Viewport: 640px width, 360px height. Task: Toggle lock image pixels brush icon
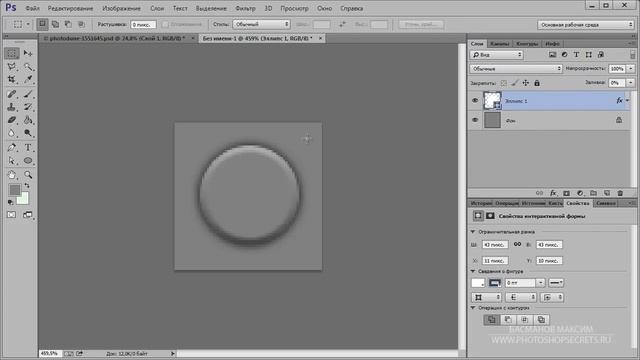515,83
